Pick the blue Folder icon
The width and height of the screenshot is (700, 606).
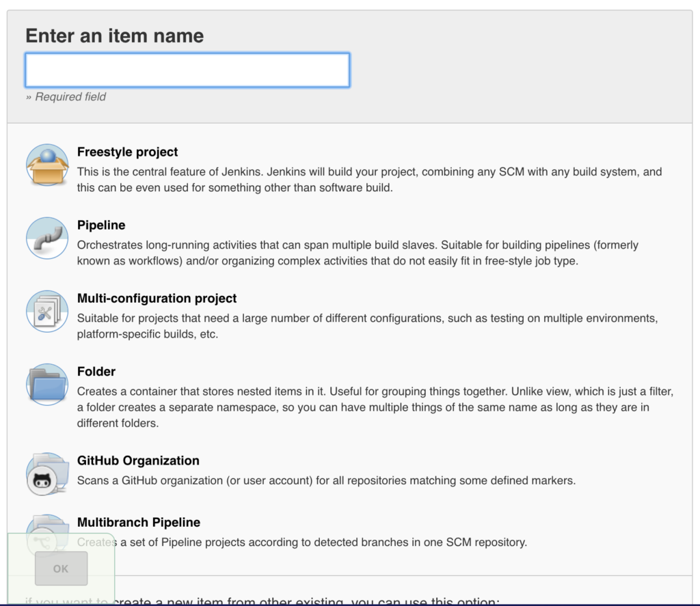click(x=47, y=385)
